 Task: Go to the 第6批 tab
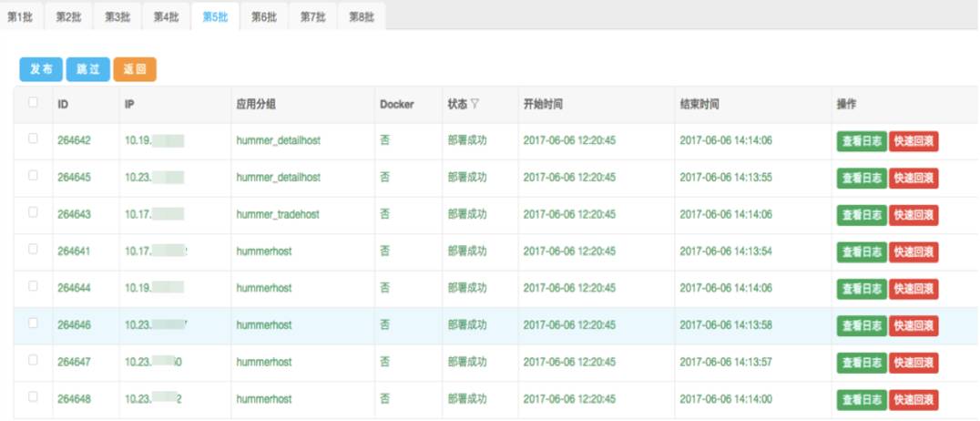pos(264,17)
